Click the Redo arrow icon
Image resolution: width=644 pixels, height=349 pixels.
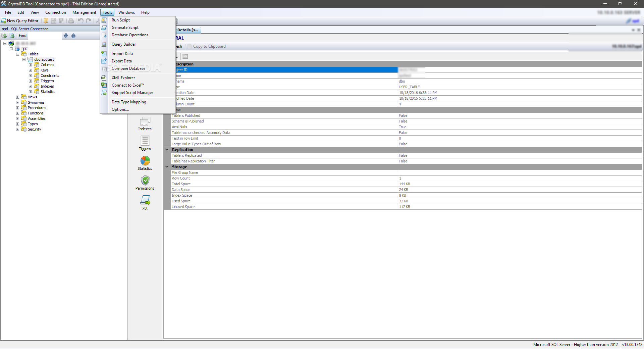pyautogui.click(x=89, y=21)
